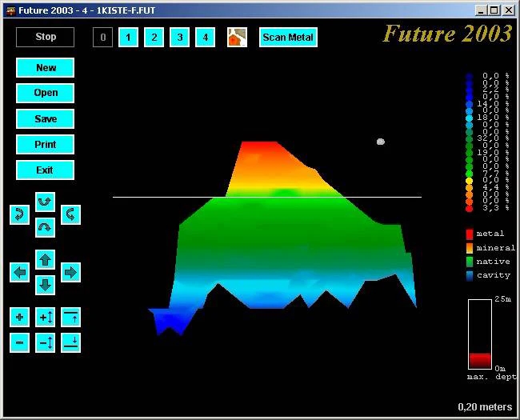
Task: Select view number 2
Action: tap(154, 37)
